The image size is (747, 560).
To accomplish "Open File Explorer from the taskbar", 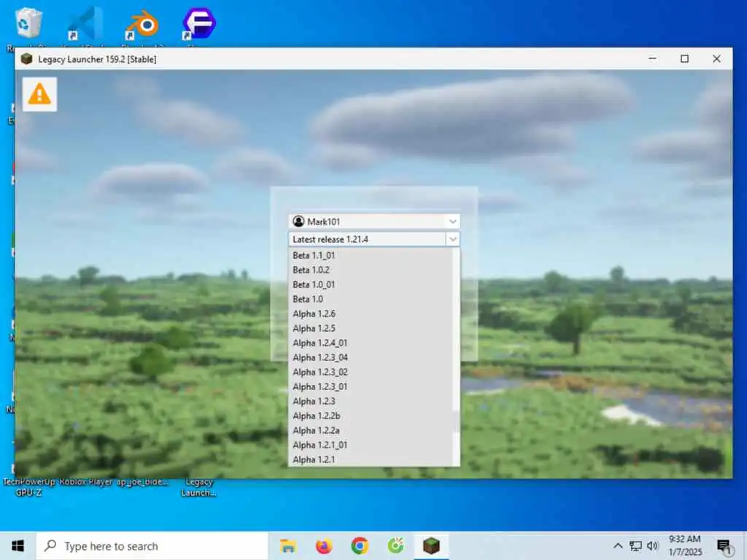I will 288,545.
